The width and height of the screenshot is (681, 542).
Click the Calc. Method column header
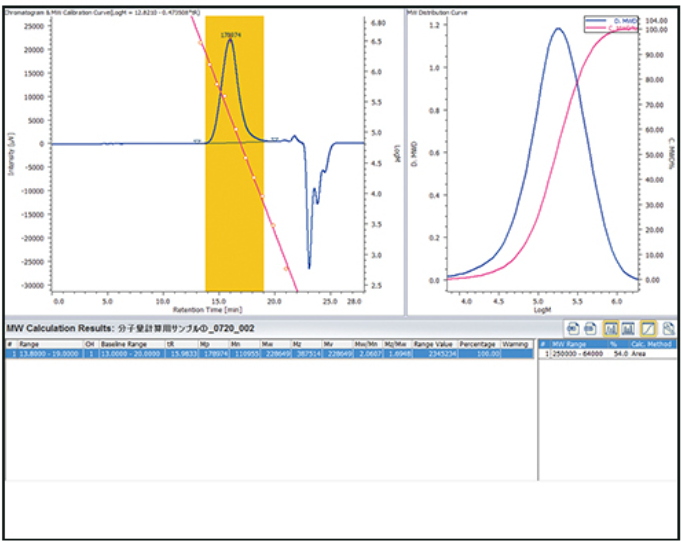click(652, 344)
